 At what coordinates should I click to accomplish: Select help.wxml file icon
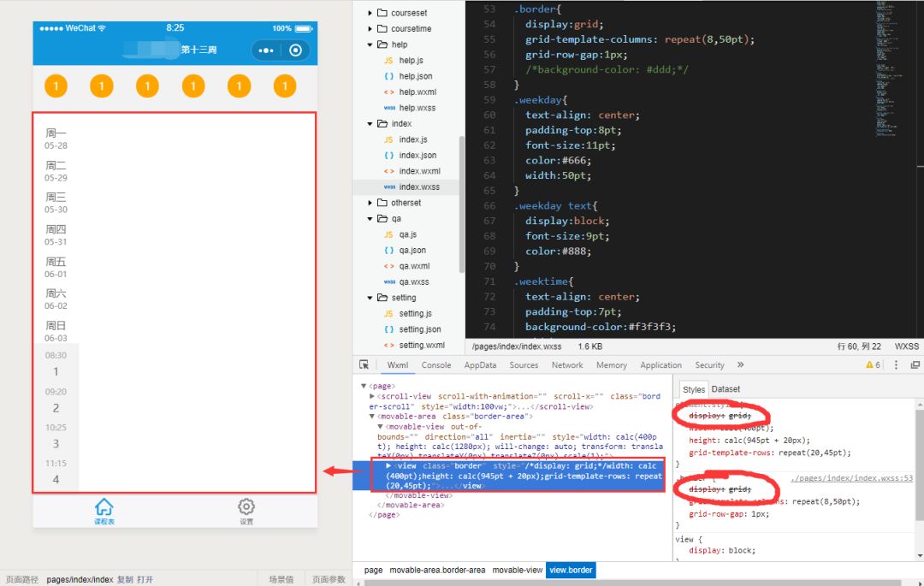pos(389,92)
